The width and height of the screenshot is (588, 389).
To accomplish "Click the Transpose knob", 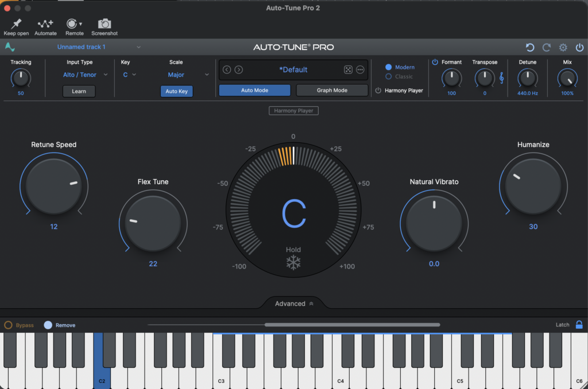I will (x=485, y=79).
